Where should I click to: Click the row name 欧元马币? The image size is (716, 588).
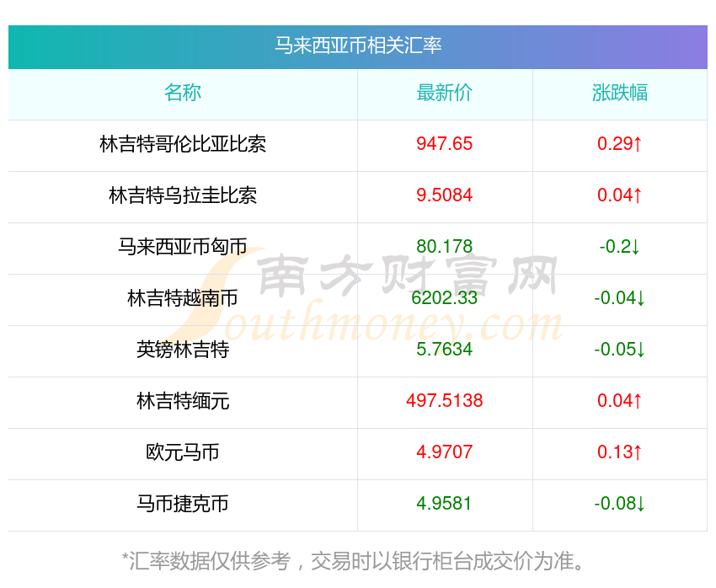pyautogui.click(x=183, y=452)
